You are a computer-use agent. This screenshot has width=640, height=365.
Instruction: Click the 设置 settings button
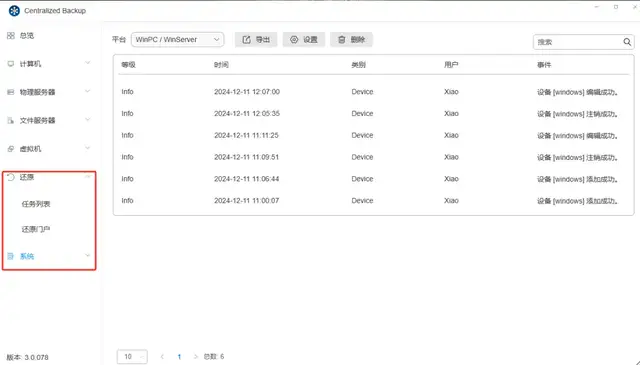click(304, 40)
